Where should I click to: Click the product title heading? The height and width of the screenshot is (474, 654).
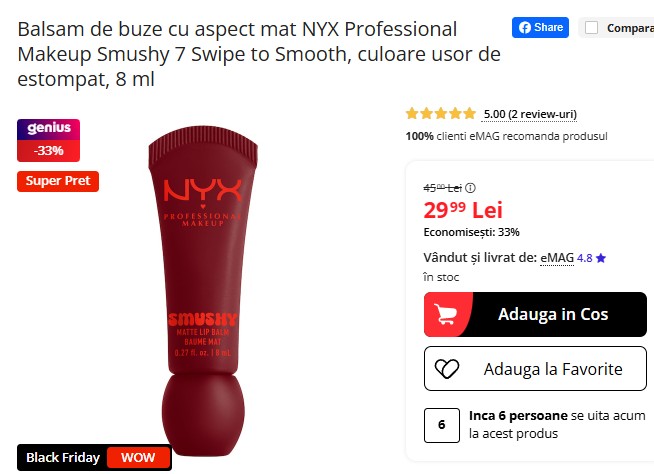click(x=259, y=54)
